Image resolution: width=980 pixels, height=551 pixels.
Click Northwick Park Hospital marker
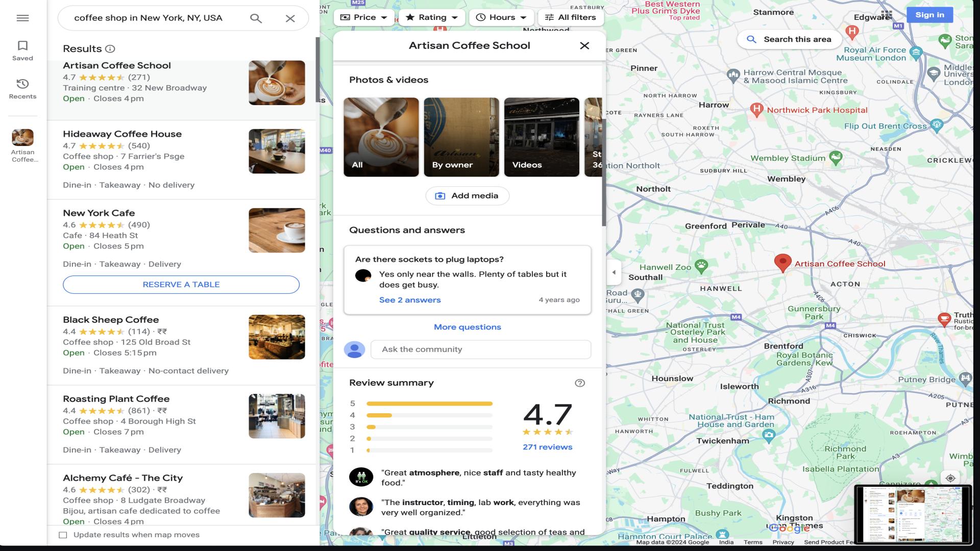point(757,109)
